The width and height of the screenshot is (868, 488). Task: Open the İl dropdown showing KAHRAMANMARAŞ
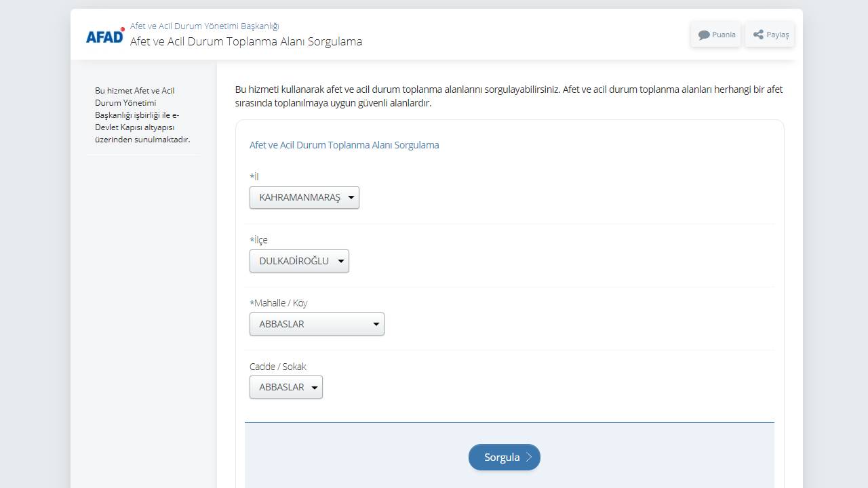coord(304,198)
